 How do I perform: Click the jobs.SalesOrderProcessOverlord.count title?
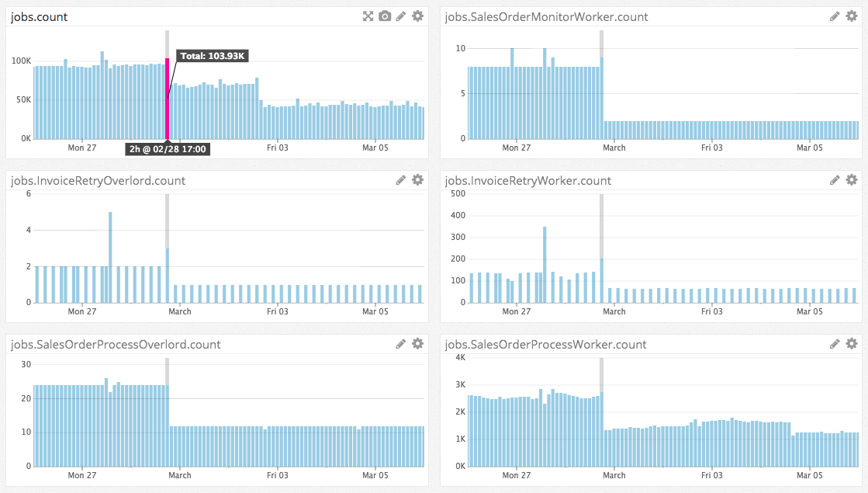(x=116, y=345)
